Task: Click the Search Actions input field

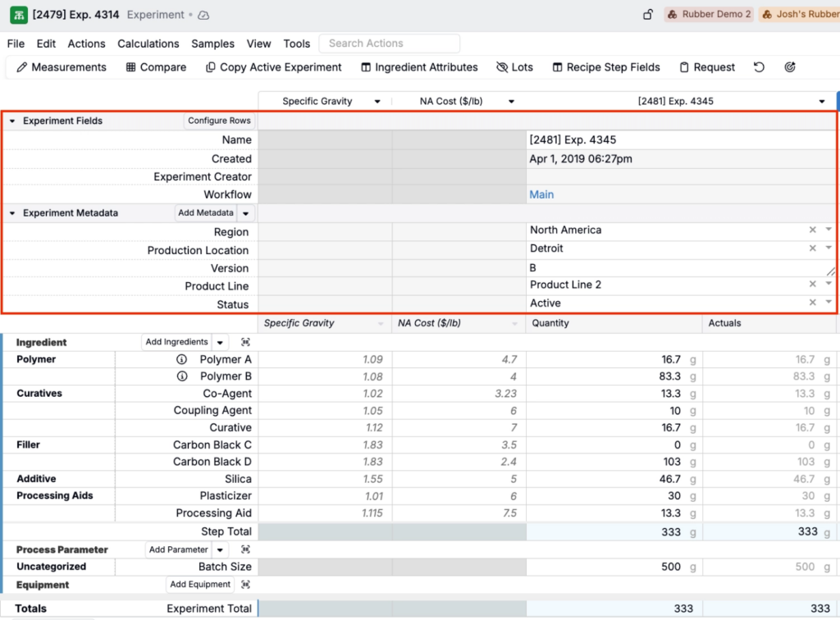Action: point(390,43)
